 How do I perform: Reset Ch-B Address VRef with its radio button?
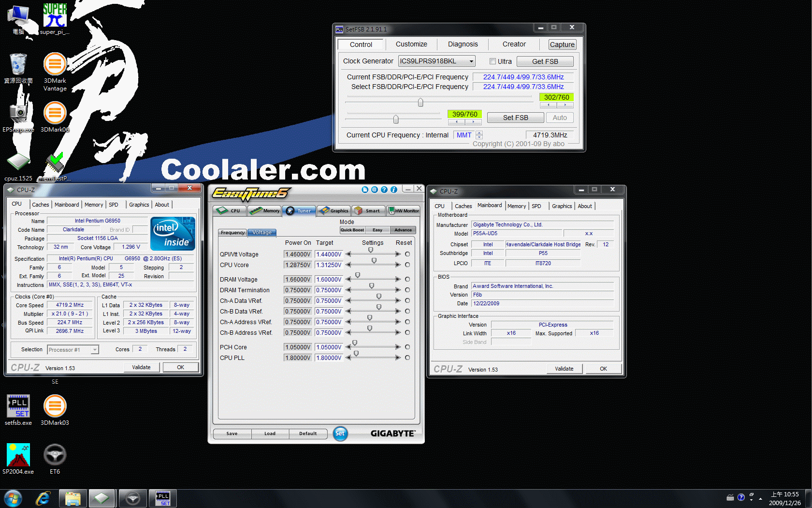click(x=407, y=332)
